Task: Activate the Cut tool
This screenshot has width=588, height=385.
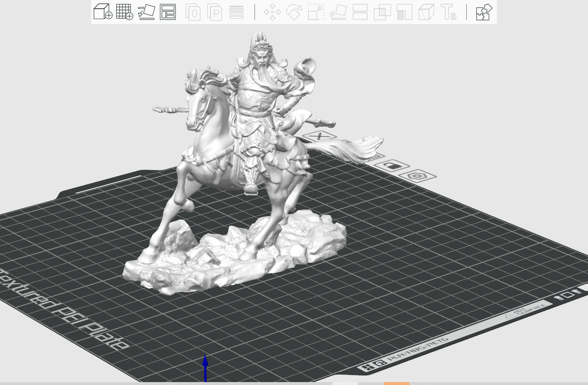Action: (x=360, y=12)
